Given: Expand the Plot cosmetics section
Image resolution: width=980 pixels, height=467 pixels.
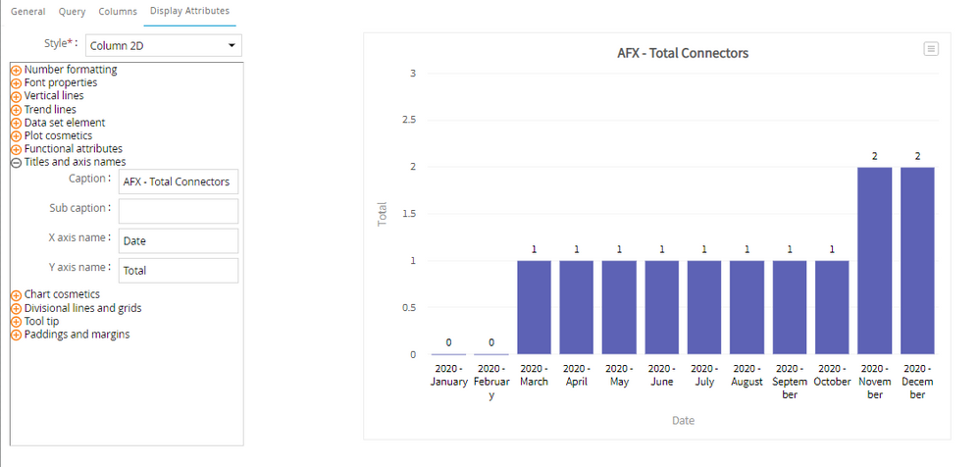Looking at the screenshot, I should tap(16, 136).
